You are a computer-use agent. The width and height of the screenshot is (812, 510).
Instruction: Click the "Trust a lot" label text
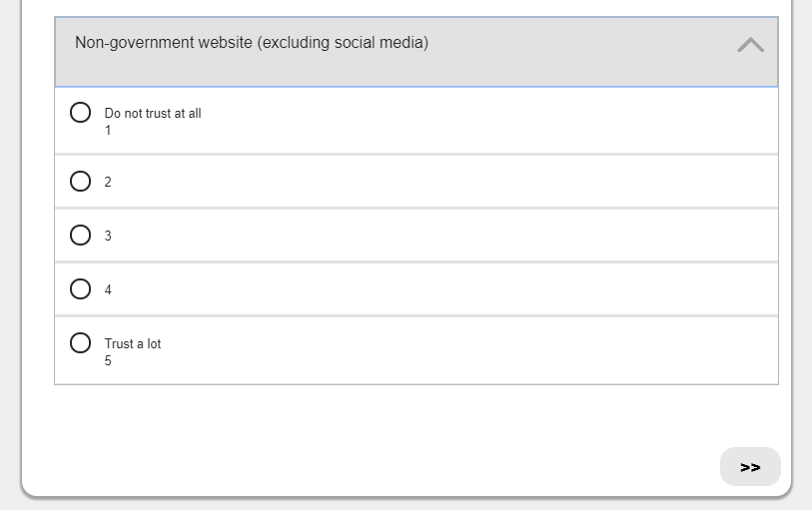[x=133, y=344]
